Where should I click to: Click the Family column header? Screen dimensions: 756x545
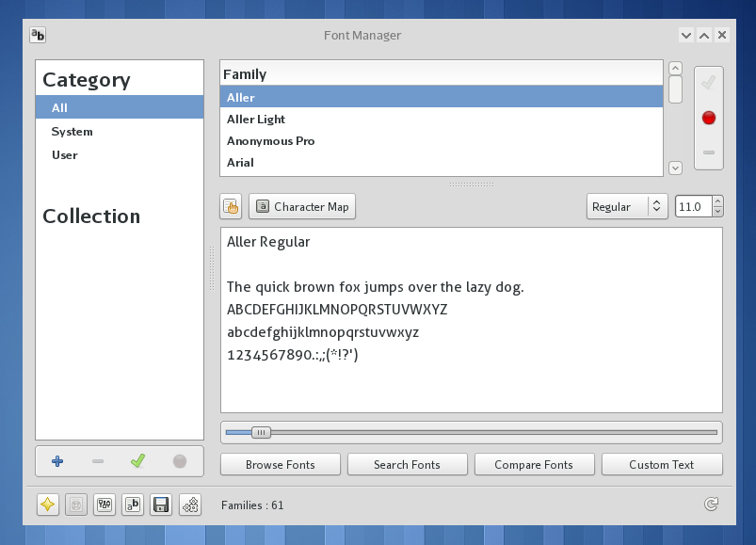coord(442,73)
